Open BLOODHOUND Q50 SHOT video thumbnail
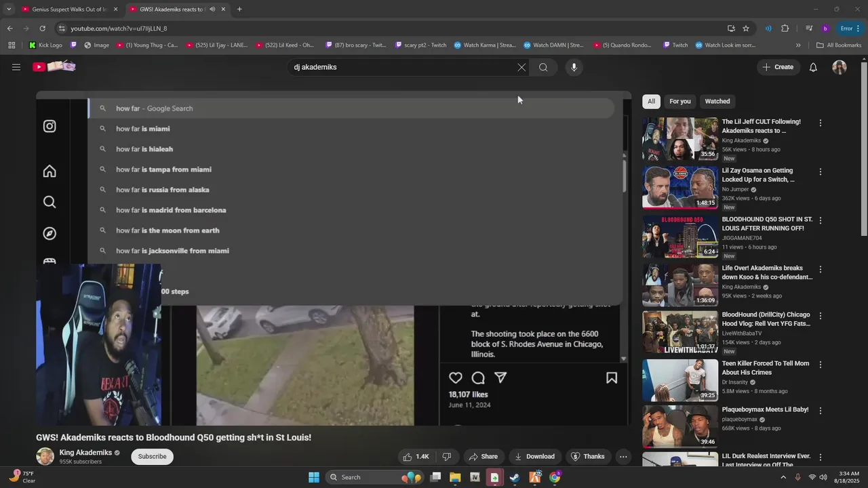Viewport: 868px width, 488px height. (x=680, y=237)
